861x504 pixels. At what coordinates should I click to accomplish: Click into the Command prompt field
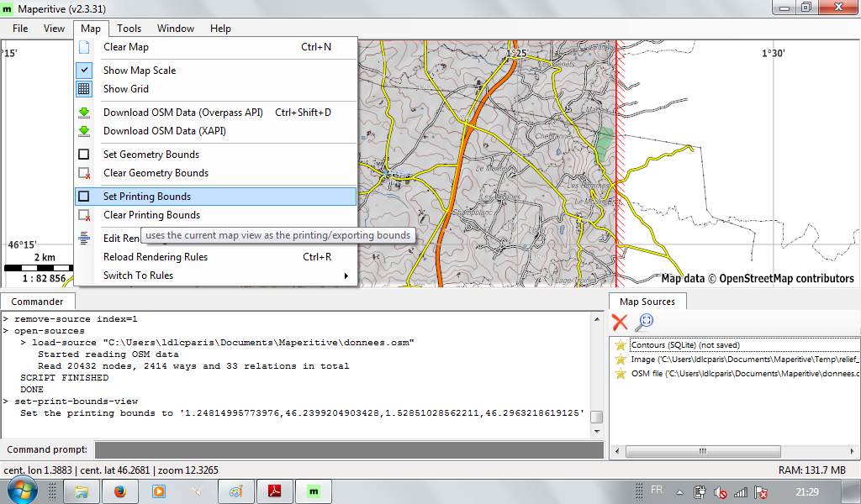(x=349, y=449)
